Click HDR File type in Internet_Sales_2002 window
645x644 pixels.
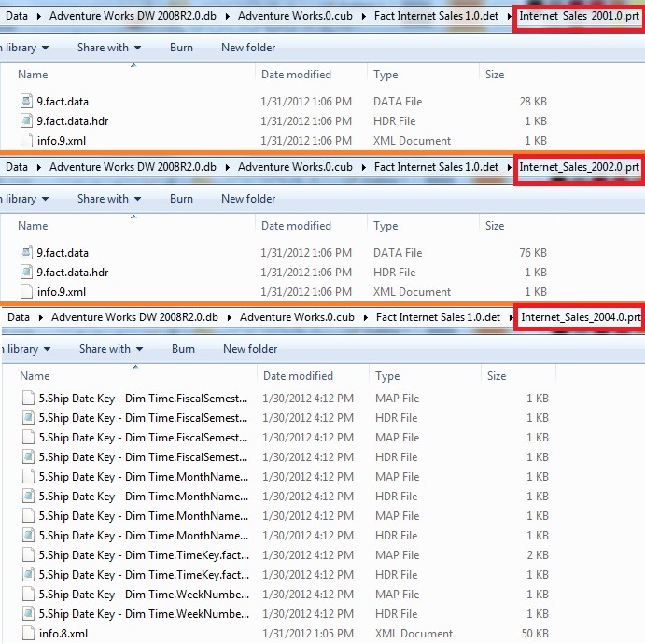tap(394, 273)
